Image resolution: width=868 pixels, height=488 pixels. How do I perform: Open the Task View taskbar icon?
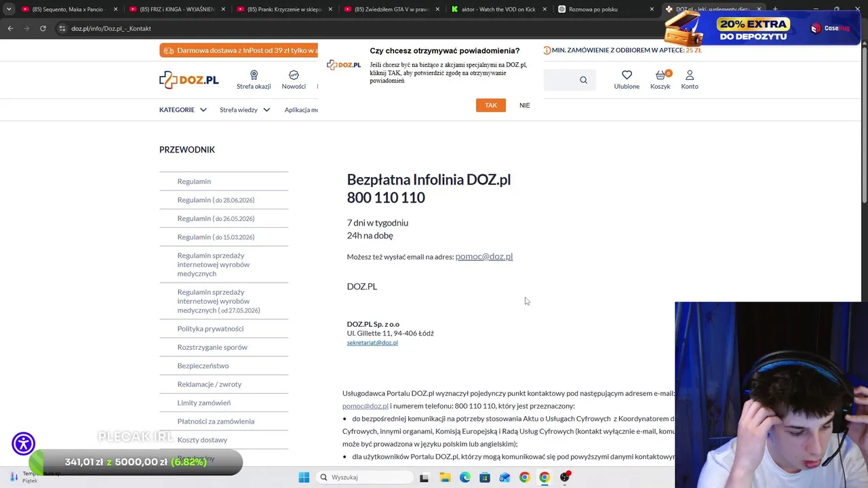tap(424, 477)
